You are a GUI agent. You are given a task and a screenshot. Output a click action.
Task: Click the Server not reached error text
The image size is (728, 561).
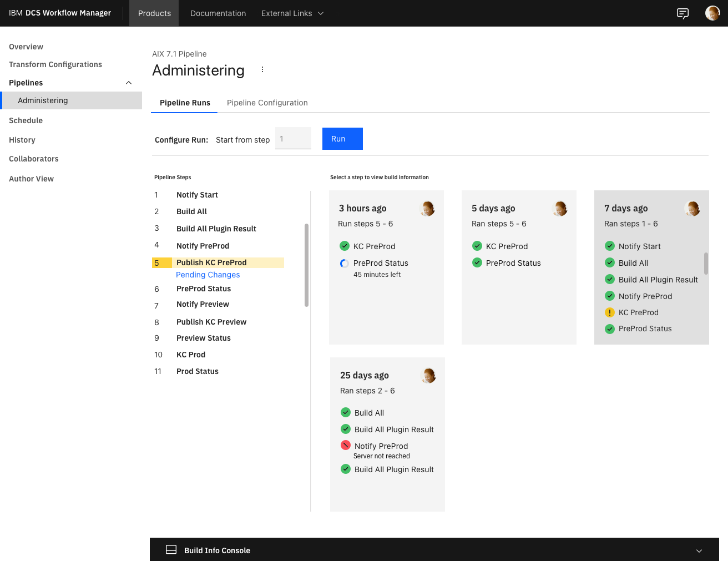click(382, 456)
